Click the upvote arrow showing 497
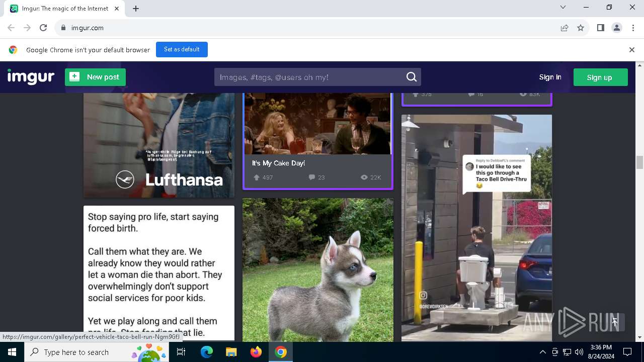644x362 pixels. pos(257,177)
